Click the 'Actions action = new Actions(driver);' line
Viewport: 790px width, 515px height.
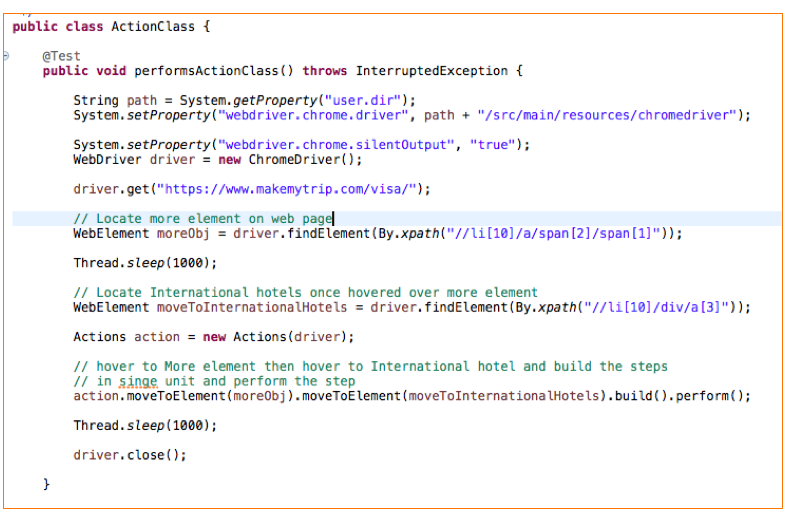coord(214,337)
